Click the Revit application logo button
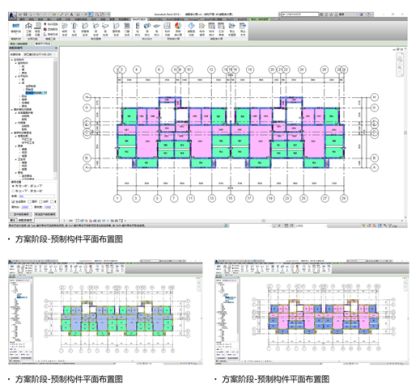The image size is (420, 392). tap(12, 15)
